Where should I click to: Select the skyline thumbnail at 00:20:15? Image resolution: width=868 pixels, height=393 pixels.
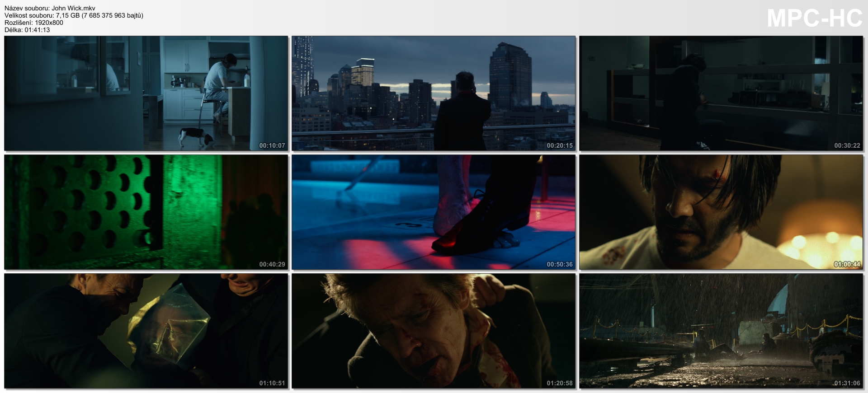pyautogui.click(x=434, y=94)
